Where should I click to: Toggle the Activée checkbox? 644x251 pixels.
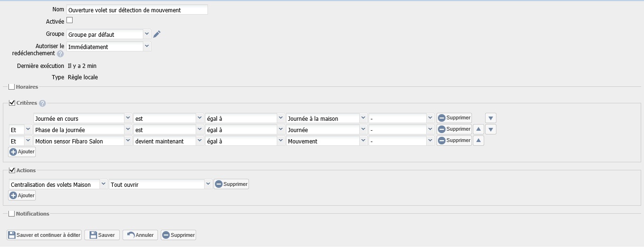tap(70, 20)
